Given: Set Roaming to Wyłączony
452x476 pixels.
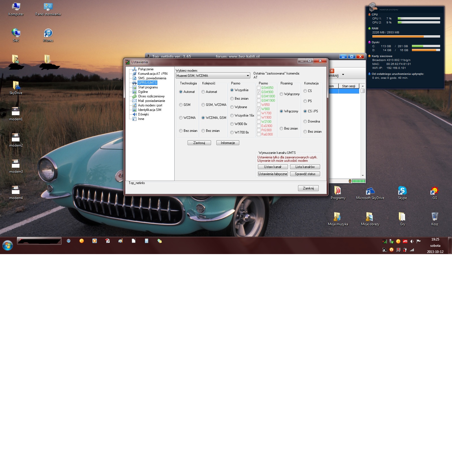Looking at the screenshot, I should pyautogui.click(x=281, y=94).
